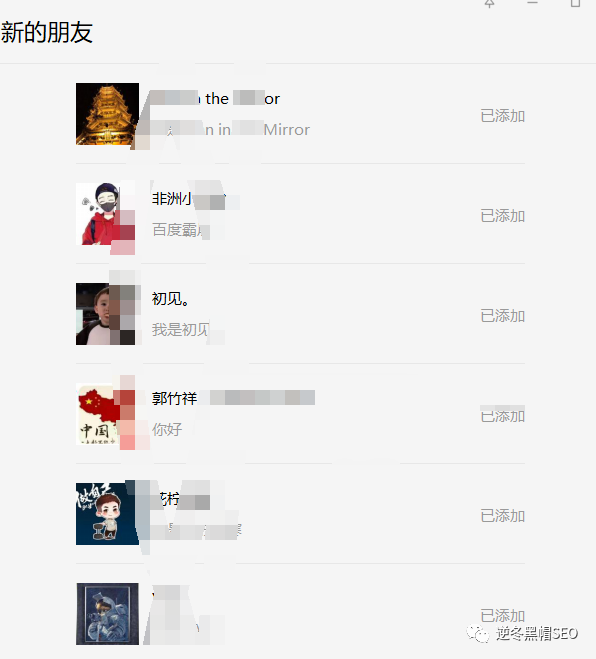Click the red China map avatar
The image size is (596, 659).
pos(107,414)
